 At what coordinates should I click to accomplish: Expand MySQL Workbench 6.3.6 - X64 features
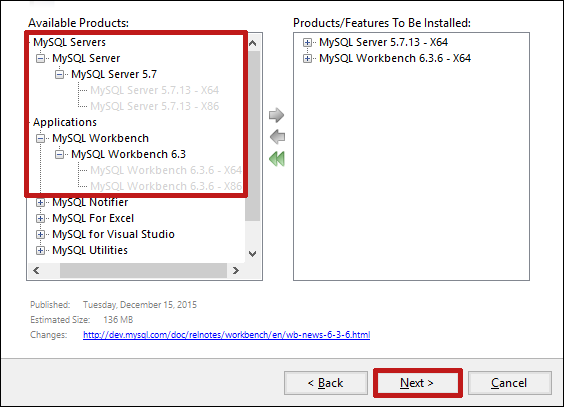[307, 58]
